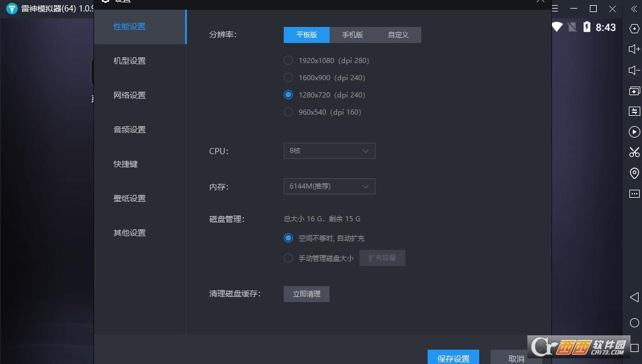
Task: Open the virtual location pin icon
Action: point(634,173)
